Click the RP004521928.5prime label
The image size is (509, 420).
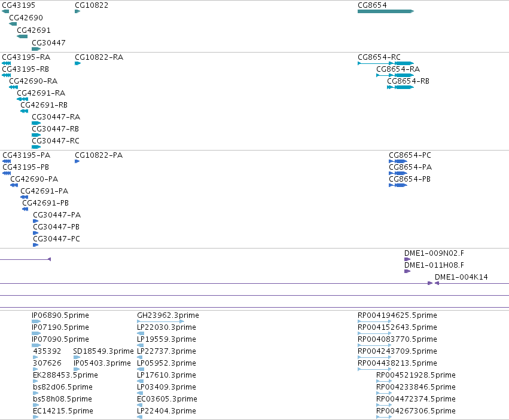pyautogui.click(x=416, y=375)
